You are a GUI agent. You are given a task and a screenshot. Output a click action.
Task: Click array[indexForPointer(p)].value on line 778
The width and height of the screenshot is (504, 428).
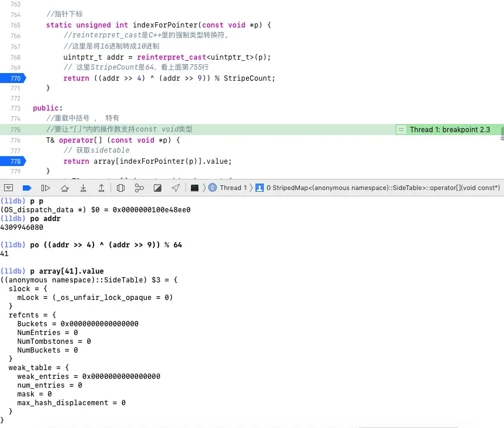pos(161,161)
